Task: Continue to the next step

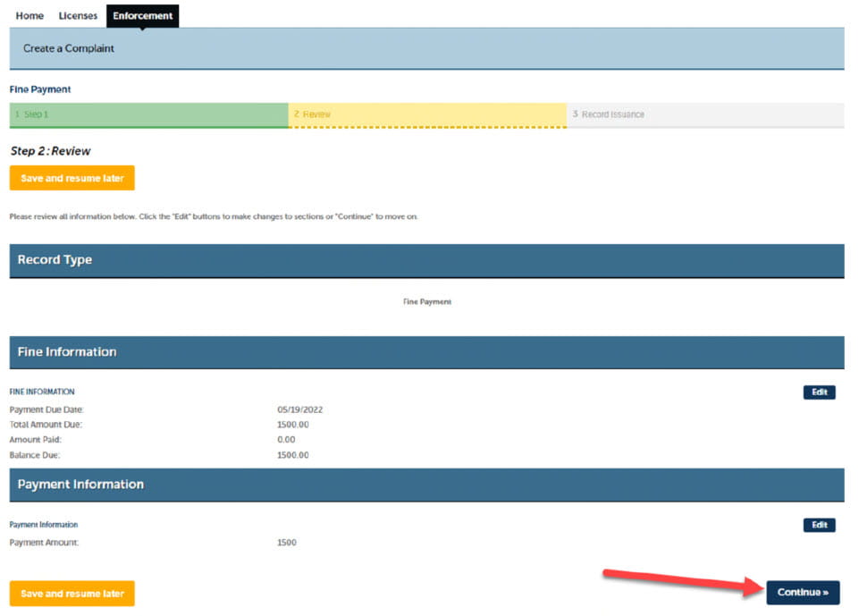Action: pyautogui.click(x=803, y=593)
